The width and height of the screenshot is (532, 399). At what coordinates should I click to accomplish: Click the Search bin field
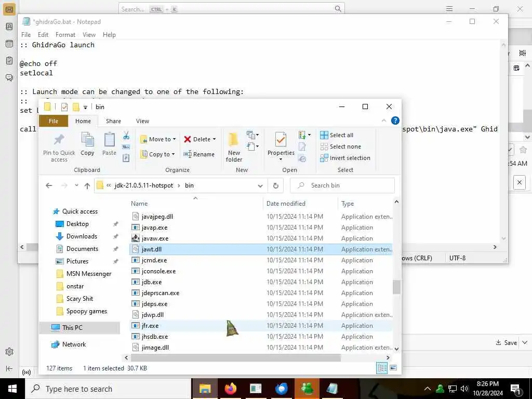pos(342,185)
